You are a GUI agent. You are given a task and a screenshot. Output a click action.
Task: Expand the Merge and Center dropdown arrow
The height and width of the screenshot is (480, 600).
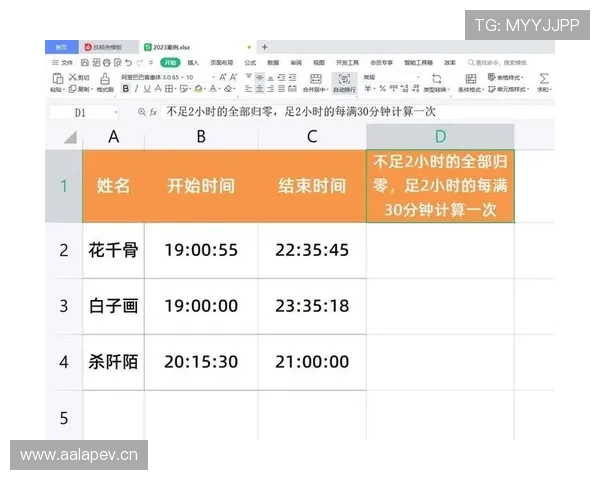328,90
